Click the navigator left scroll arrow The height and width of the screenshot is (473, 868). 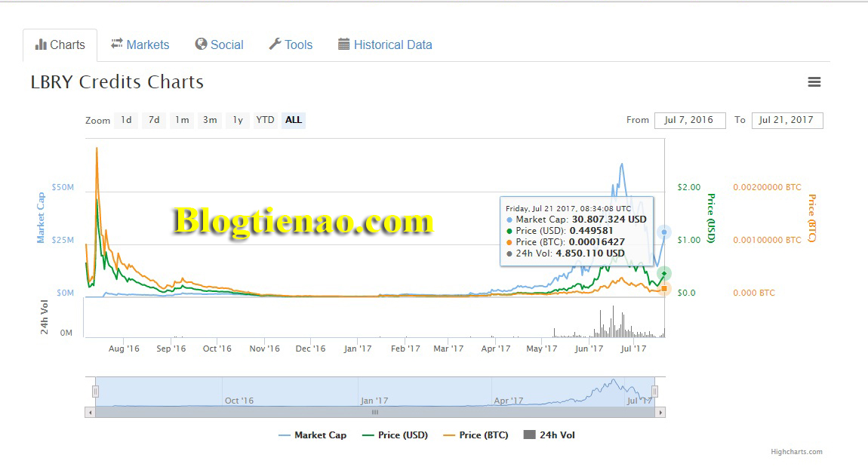pos(91,413)
